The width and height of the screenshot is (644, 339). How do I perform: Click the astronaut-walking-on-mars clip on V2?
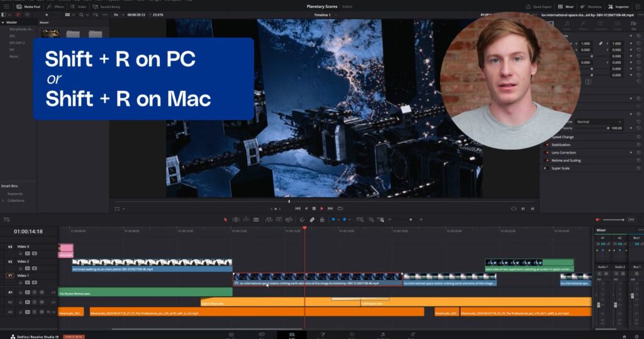point(152,265)
